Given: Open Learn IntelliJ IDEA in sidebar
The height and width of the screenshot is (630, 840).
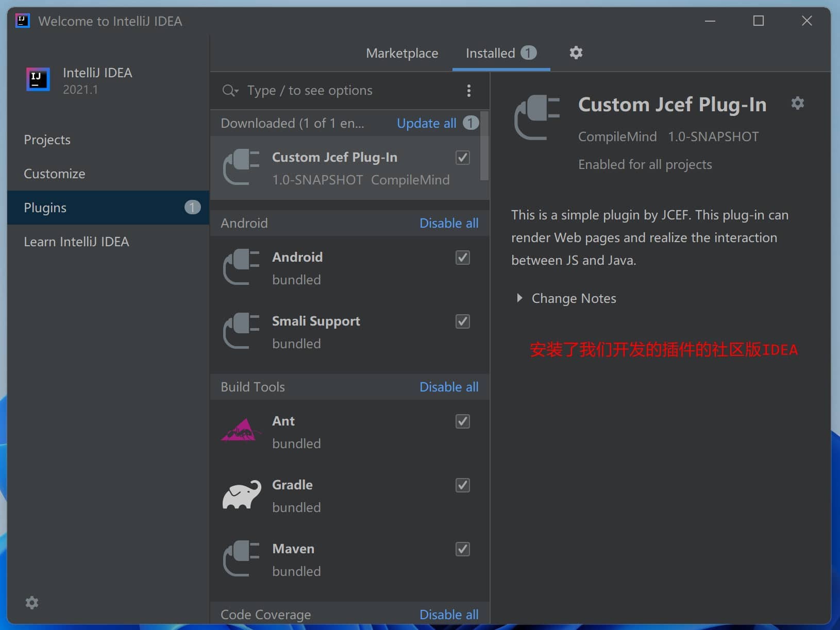Looking at the screenshot, I should point(108,242).
